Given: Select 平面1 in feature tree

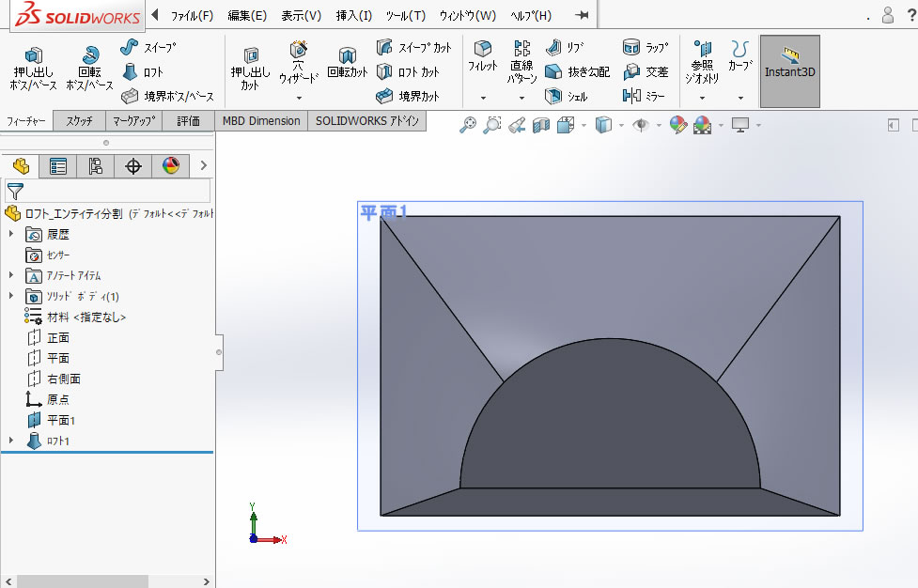Looking at the screenshot, I should 51,420.
